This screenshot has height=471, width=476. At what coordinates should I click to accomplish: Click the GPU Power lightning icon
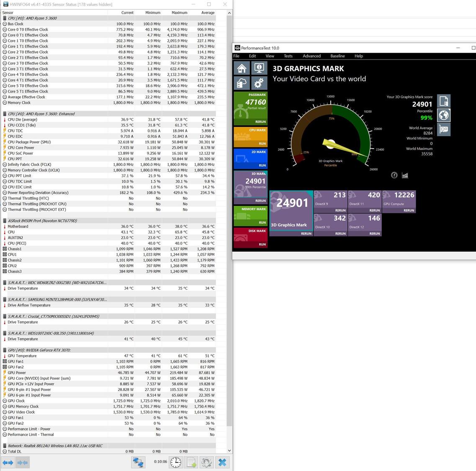click(x=5, y=373)
